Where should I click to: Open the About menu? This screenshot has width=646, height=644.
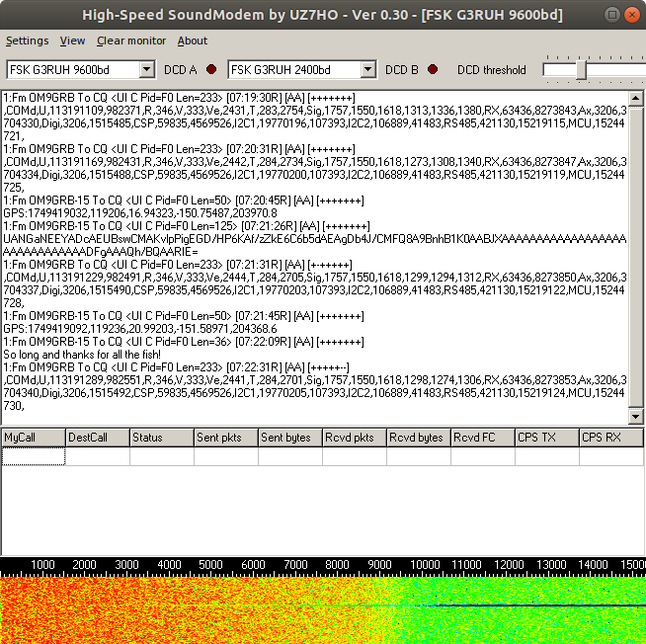tap(193, 40)
